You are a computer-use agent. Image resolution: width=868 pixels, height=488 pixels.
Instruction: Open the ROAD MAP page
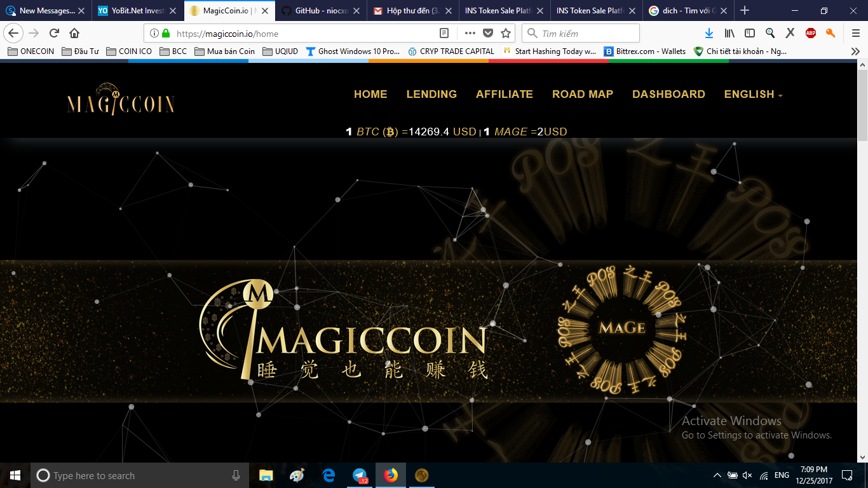coord(583,94)
